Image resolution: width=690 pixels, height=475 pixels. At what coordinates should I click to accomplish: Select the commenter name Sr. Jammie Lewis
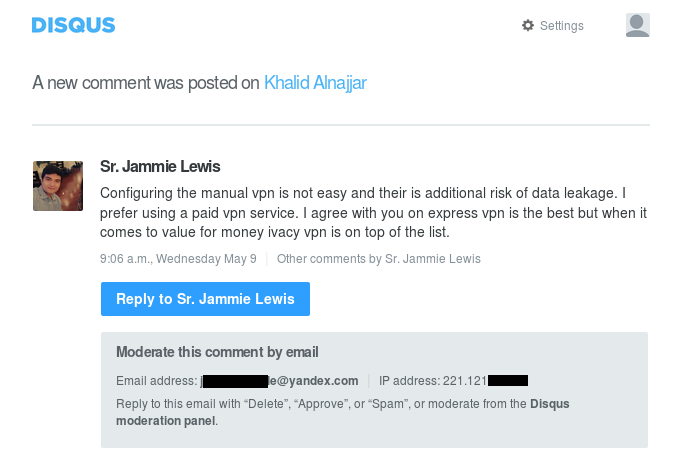pyautogui.click(x=160, y=166)
